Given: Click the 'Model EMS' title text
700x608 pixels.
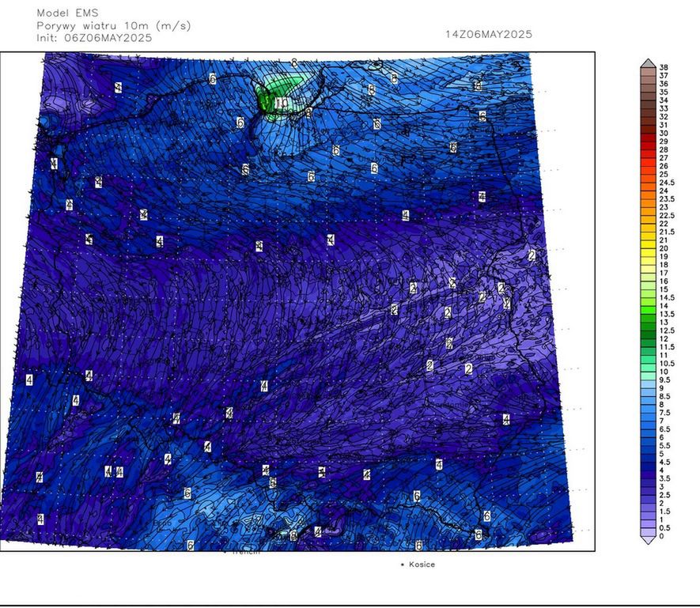Looking at the screenshot, I should point(67,13).
